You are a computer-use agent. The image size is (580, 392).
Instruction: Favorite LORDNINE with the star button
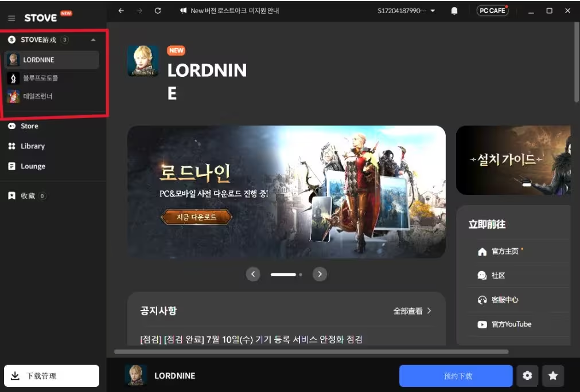(553, 376)
